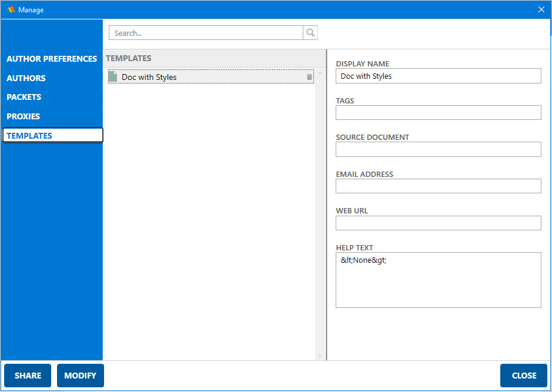Click the templates list scroll up arrow
Screen dimensions: 552x392
(320, 73)
